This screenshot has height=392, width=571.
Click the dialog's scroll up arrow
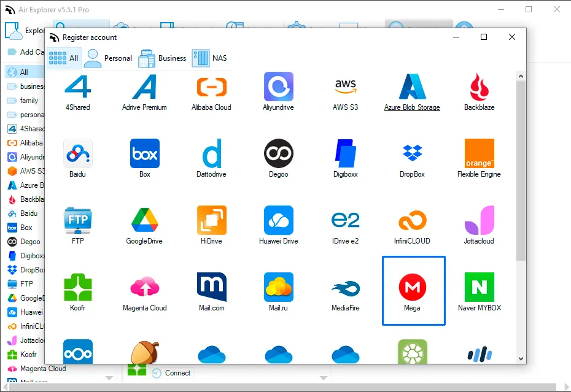click(x=521, y=76)
